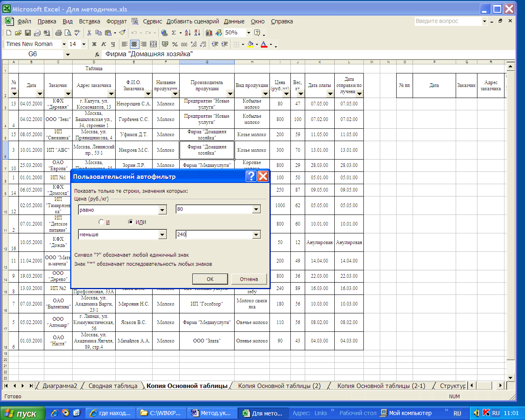The height and width of the screenshot is (420, 525).
Task: Open the Вставка menu
Action: coord(89,21)
